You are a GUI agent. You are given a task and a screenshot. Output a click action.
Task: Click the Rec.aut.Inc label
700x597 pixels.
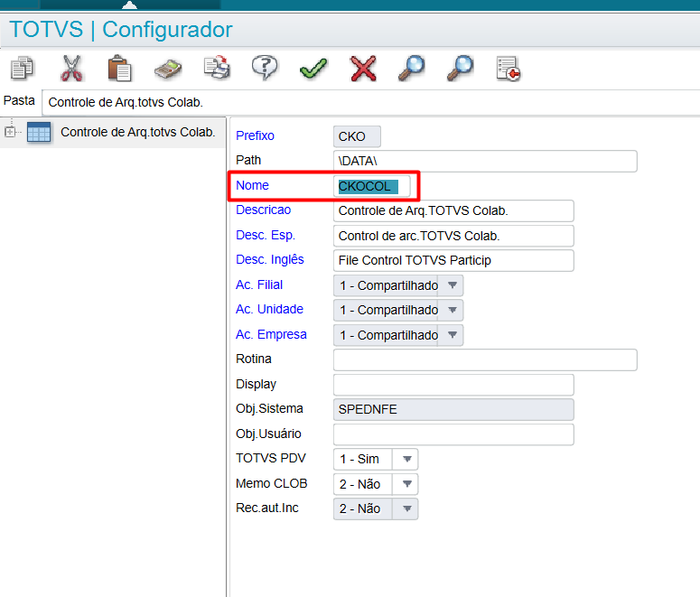click(x=267, y=508)
